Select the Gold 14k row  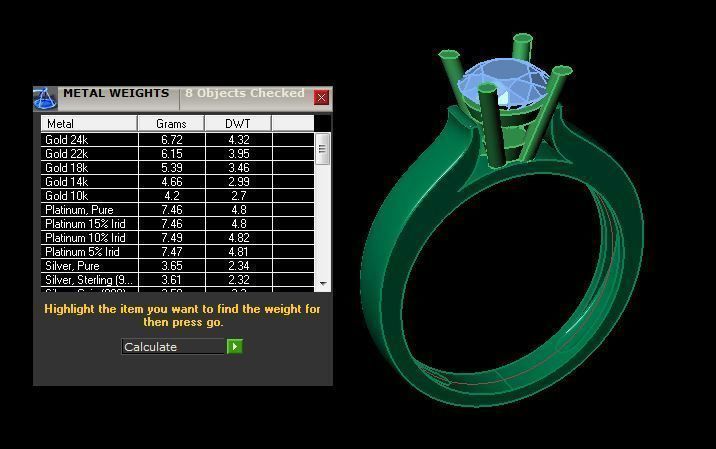tap(178, 182)
